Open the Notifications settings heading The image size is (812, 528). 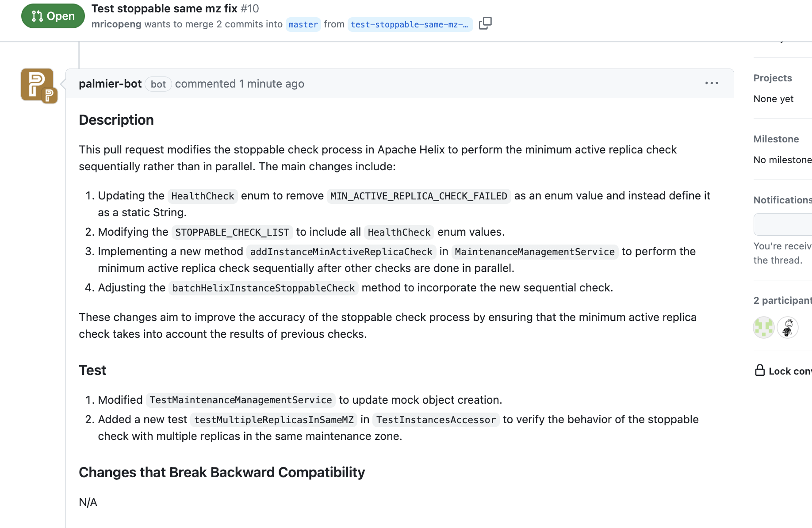click(x=782, y=200)
